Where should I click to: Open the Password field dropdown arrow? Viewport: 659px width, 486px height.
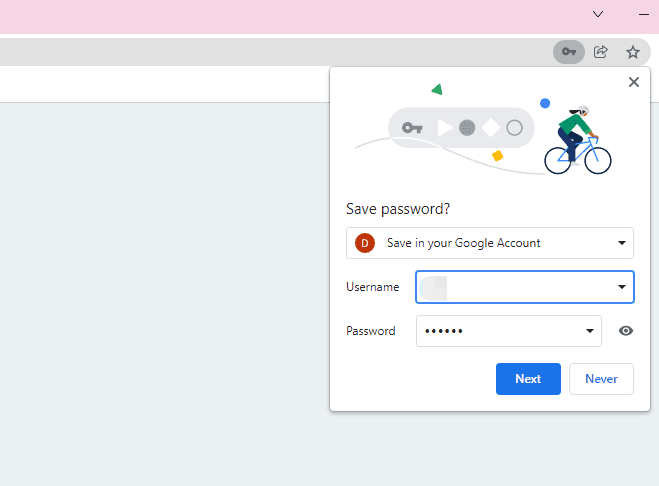pos(590,331)
